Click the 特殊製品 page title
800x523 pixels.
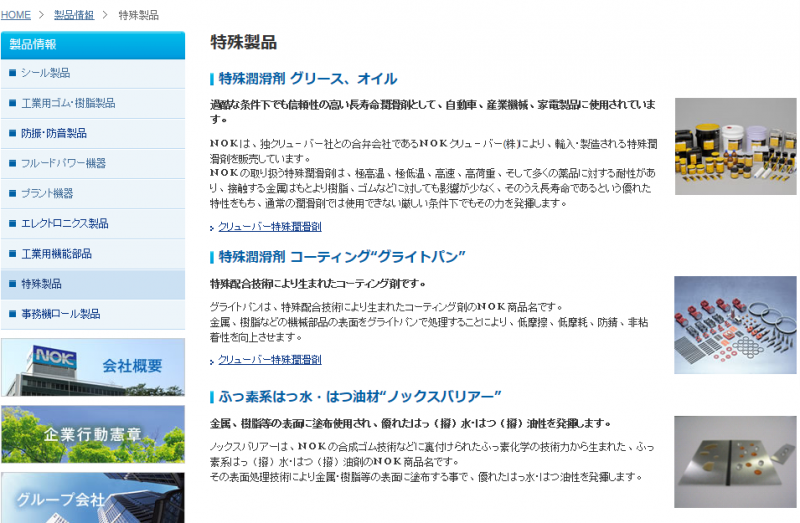[x=243, y=42]
